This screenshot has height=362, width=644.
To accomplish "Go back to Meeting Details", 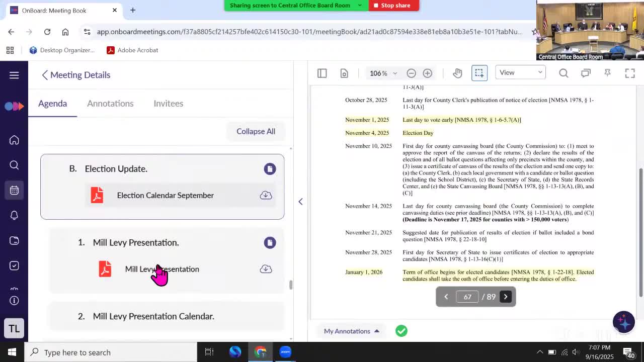I will tap(76, 75).
